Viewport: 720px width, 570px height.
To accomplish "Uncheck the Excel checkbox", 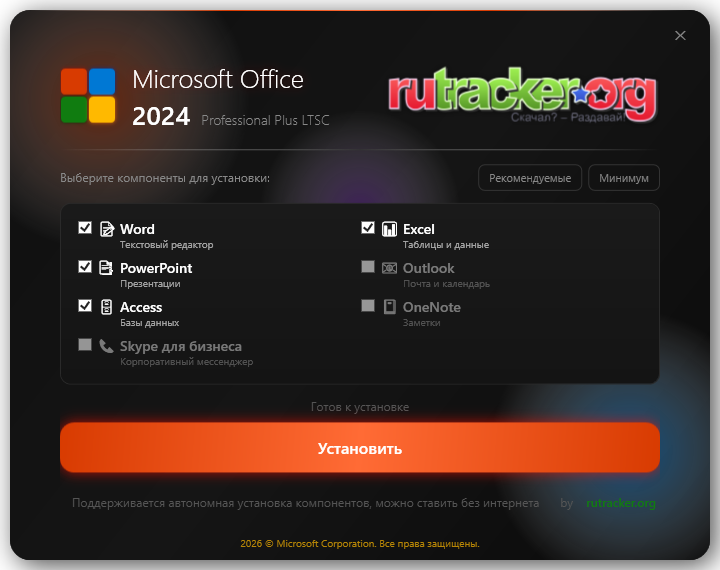I will (x=368, y=228).
